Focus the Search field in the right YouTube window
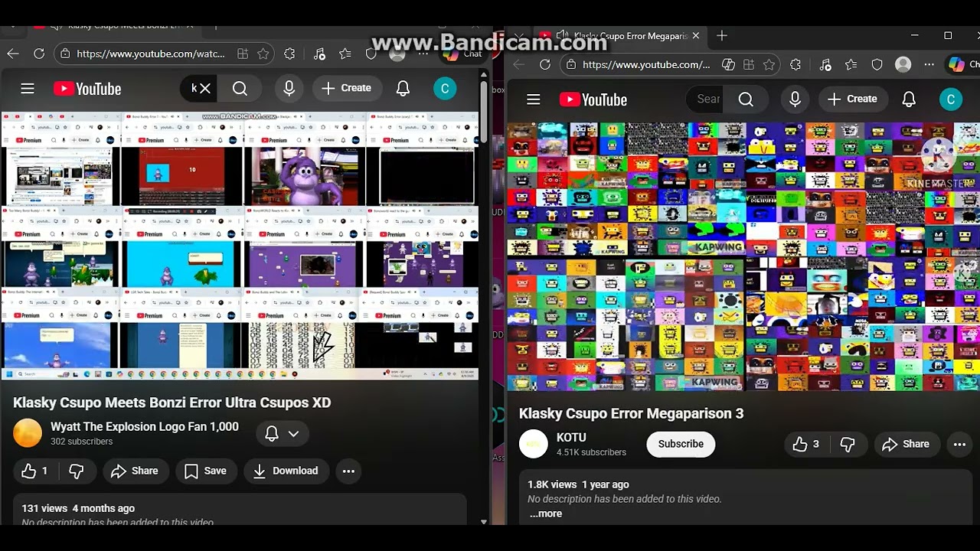Image resolution: width=980 pixels, height=551 pixels. click(x=705, y=99)
